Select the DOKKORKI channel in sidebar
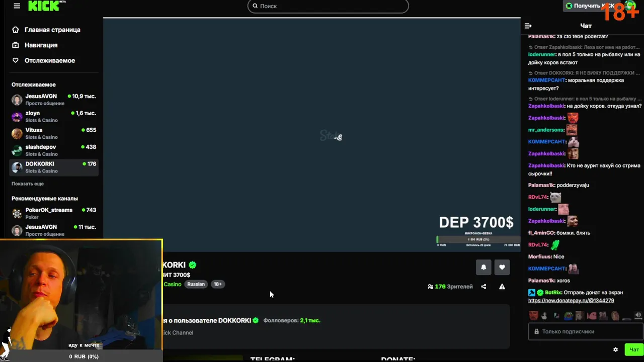644x362 pixels. 54,167
